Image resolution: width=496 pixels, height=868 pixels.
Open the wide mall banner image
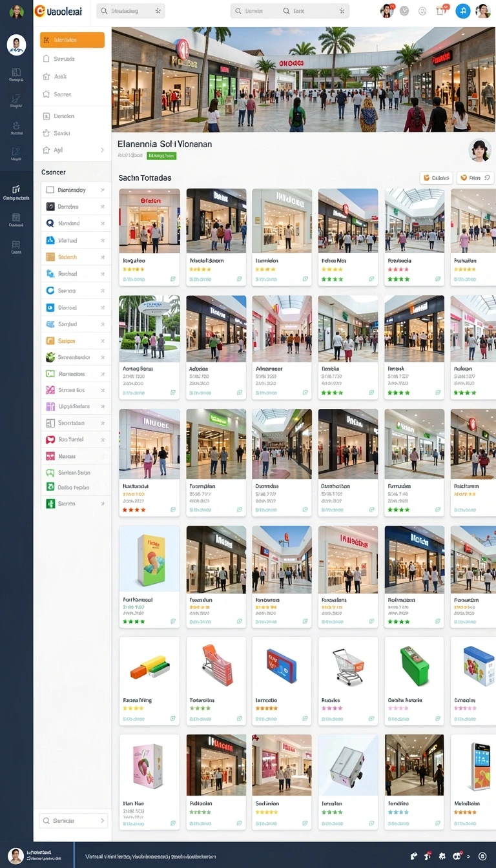click(304, 79)
